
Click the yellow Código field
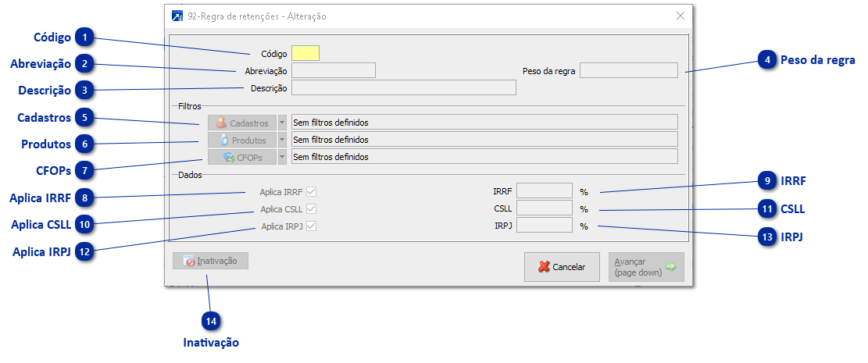coord(305,53)
